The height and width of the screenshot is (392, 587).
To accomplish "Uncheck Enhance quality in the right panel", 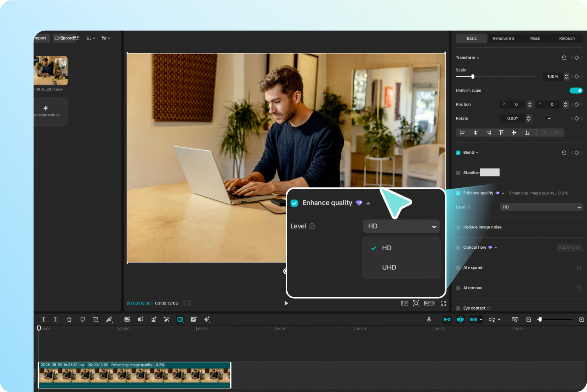I will coord(458,193).
